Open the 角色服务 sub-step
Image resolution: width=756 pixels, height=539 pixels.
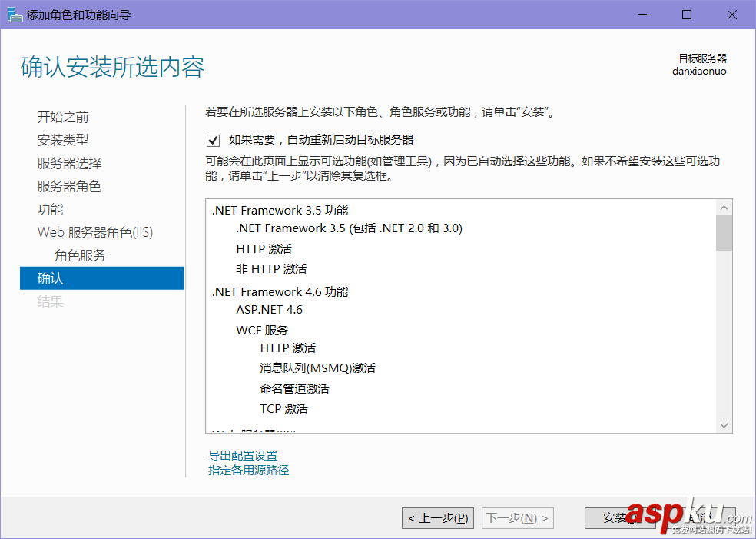coord(80,255)
